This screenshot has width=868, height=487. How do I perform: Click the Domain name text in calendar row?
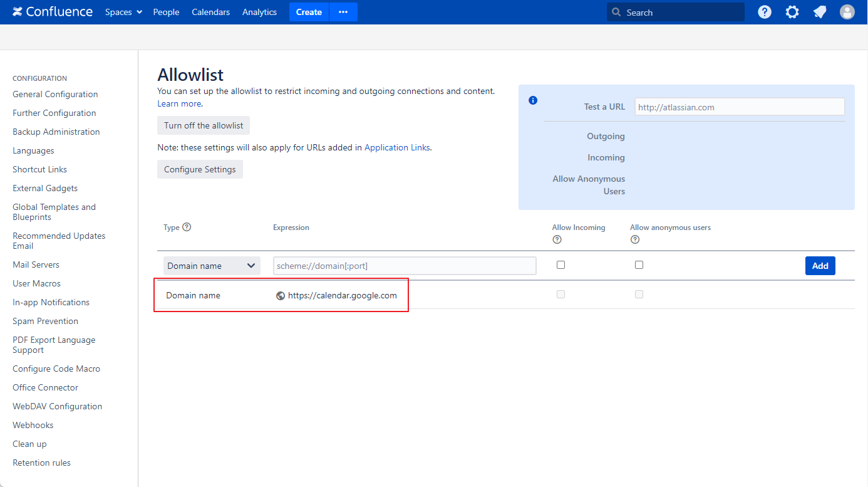[x=193, y=295]
